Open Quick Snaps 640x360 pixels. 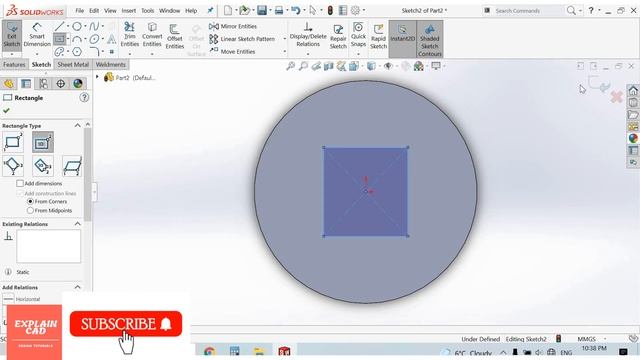(358, 35)
